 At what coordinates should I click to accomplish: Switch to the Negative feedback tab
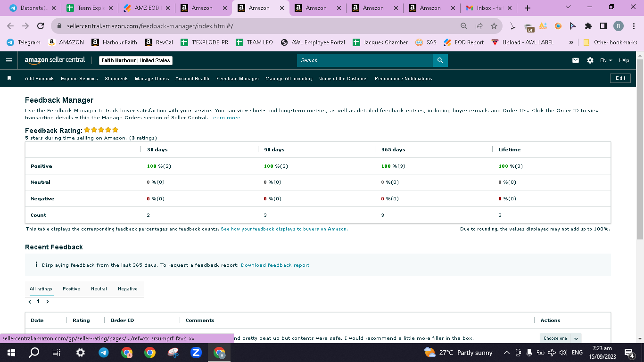tap(128, 289)
